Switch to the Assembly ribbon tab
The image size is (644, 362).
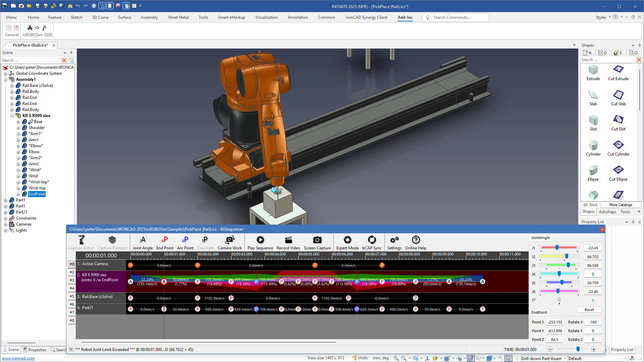point(149,17)
